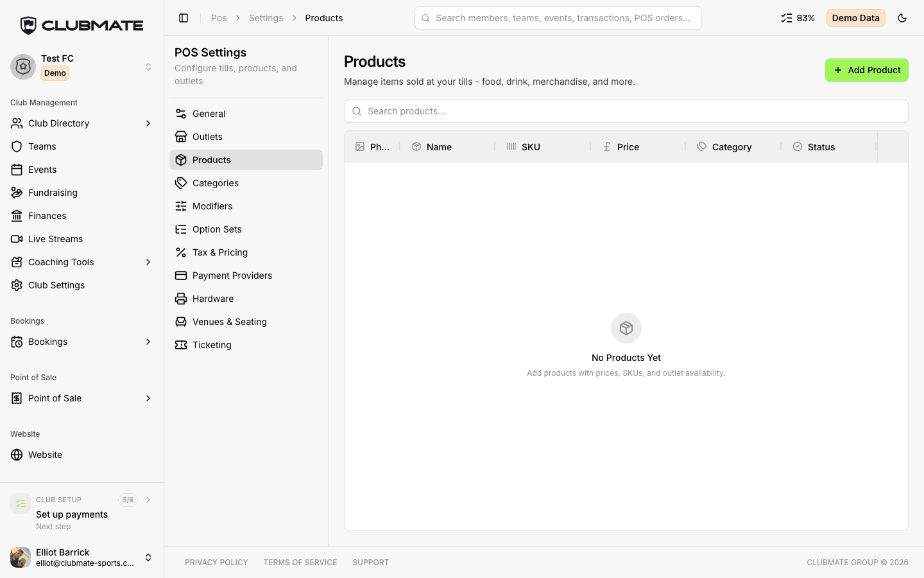
Task: Click the Teams shield icon
Action: [x=17, y=146]
